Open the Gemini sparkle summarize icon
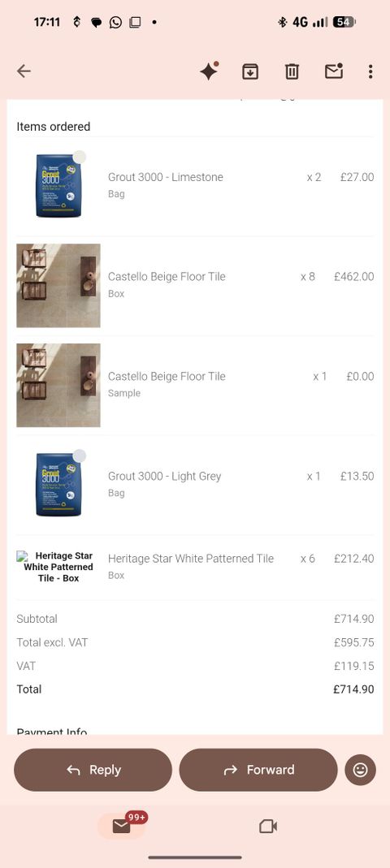 coord(209,71)
